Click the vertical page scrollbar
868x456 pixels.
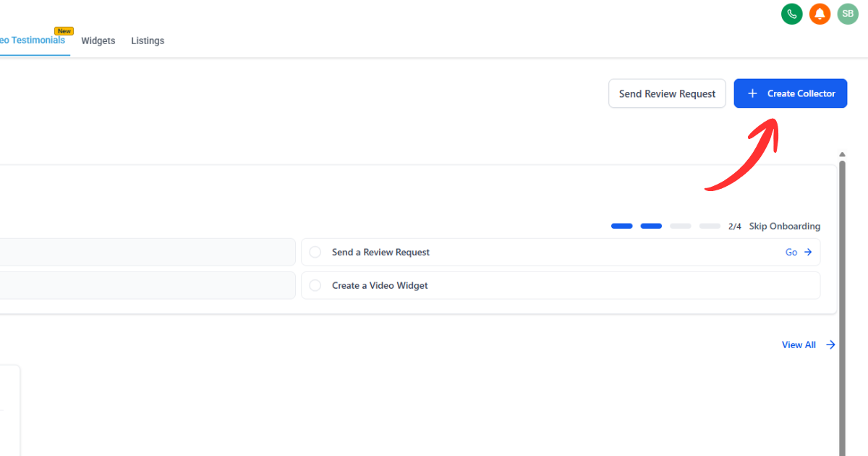(842, 308)
